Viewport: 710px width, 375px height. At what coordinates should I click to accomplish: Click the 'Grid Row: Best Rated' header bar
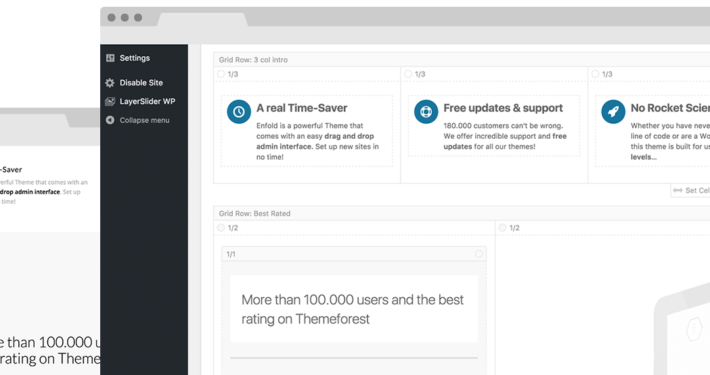462,213
